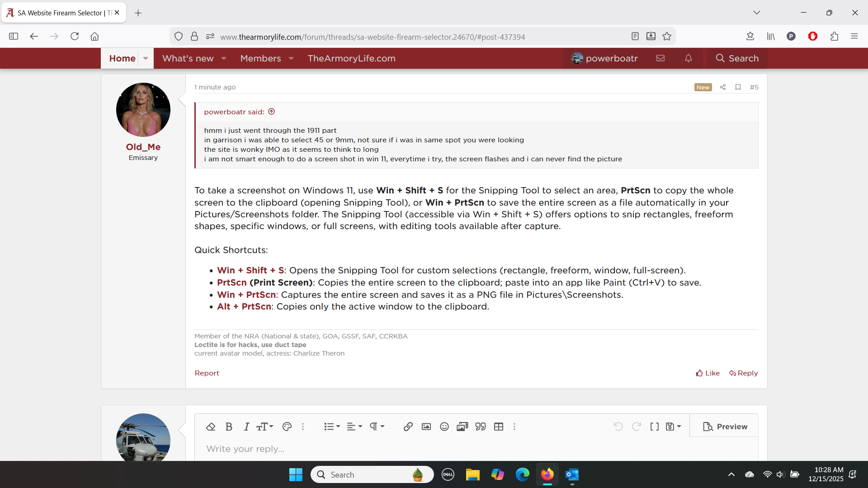Go to TheArmoryLife.com nav link
Viewport: 868px width, 488px height.
[351, 58]
